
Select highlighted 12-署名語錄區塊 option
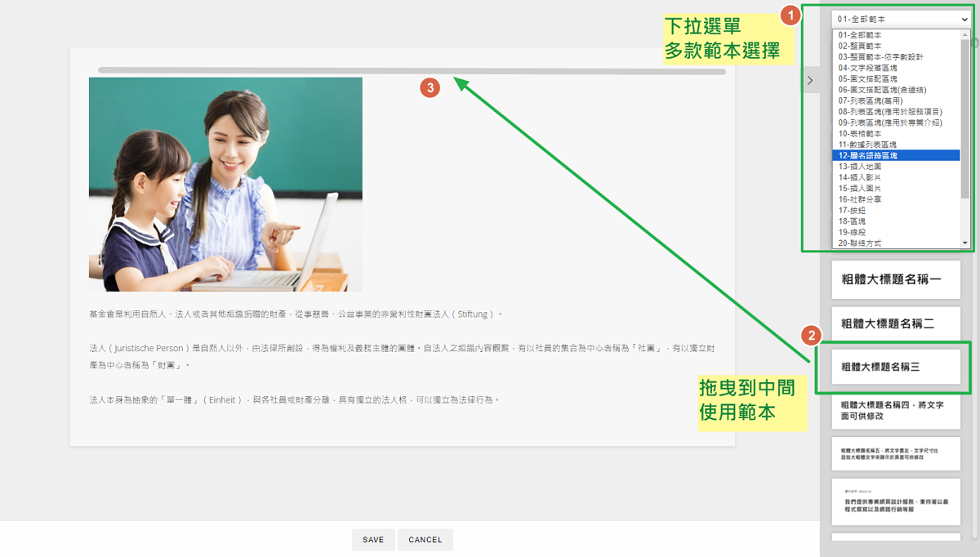896,155
